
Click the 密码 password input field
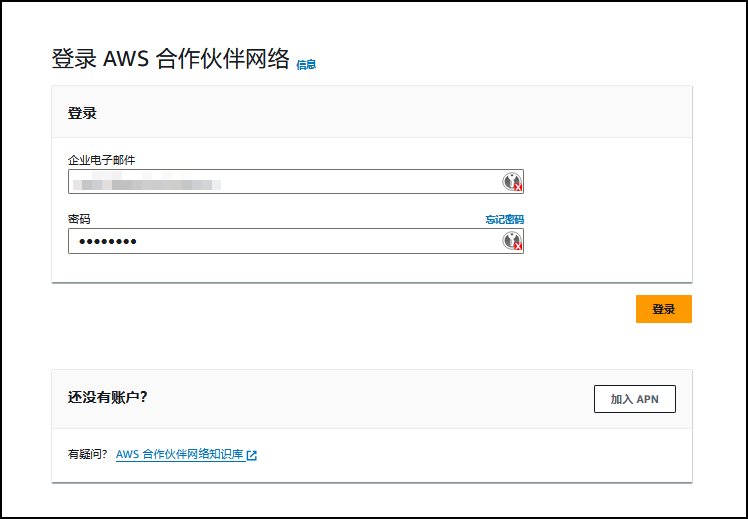coord(296,241)
